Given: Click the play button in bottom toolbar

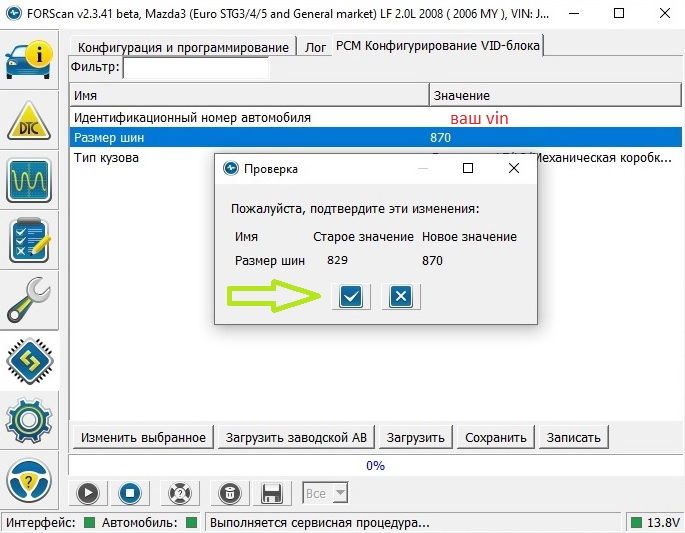Looking at the screenshot, I should [88, 493].
